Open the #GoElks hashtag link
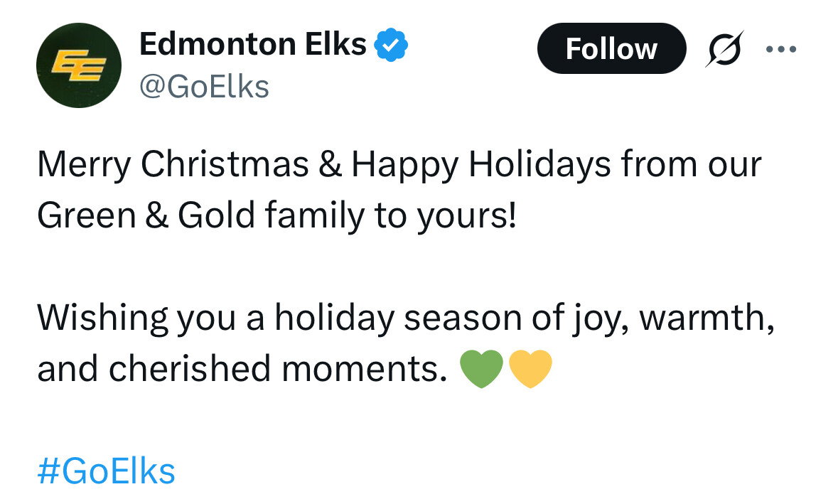This screenshot has width=838, height=504. click(x=106, y=471)
